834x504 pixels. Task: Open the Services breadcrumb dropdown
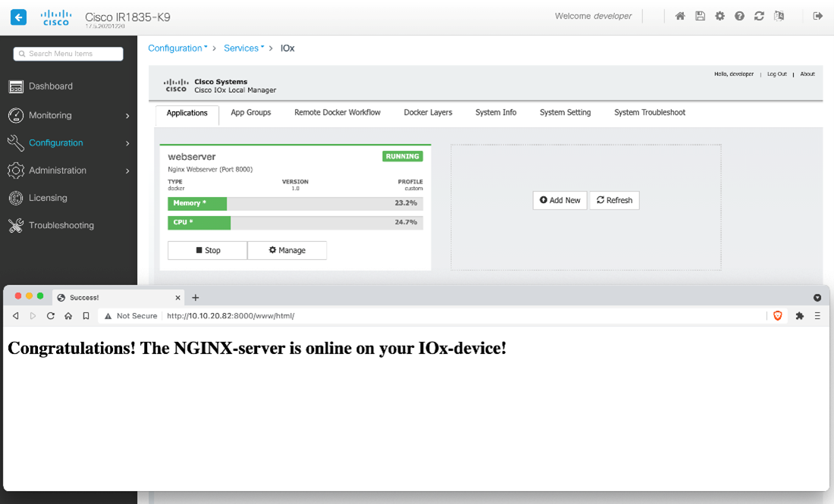243,48
